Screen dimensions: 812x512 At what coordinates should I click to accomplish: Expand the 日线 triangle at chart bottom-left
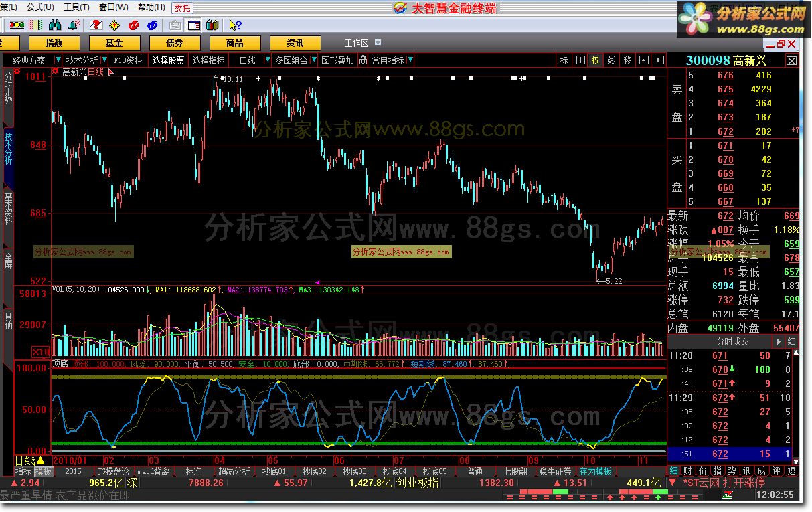click(40, 460)
